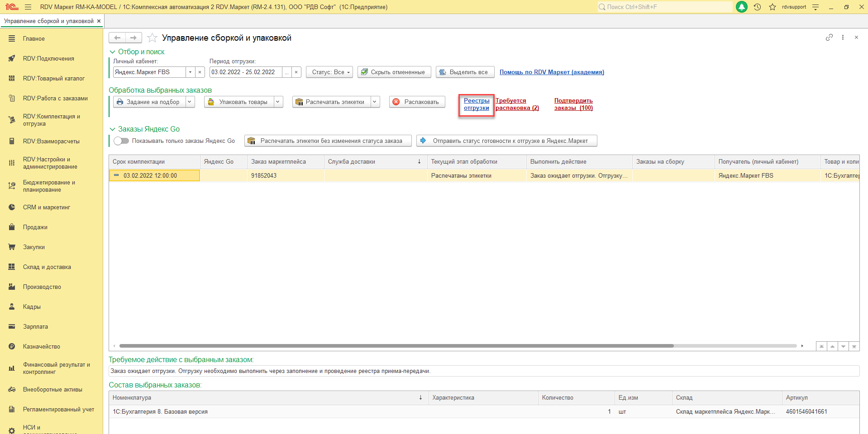Open the main hamburger menu in title bar

(x=28, y=7)
